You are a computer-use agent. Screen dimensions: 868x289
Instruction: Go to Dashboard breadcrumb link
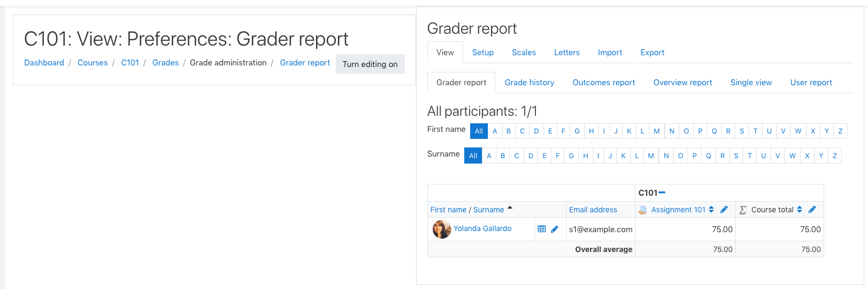pyautogui.click(x=44, y=63)
